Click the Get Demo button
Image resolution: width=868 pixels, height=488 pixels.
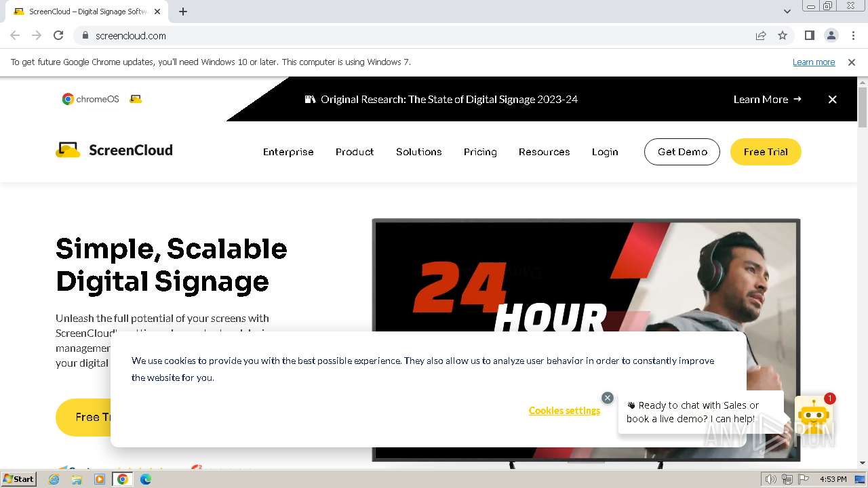[682, 152]
